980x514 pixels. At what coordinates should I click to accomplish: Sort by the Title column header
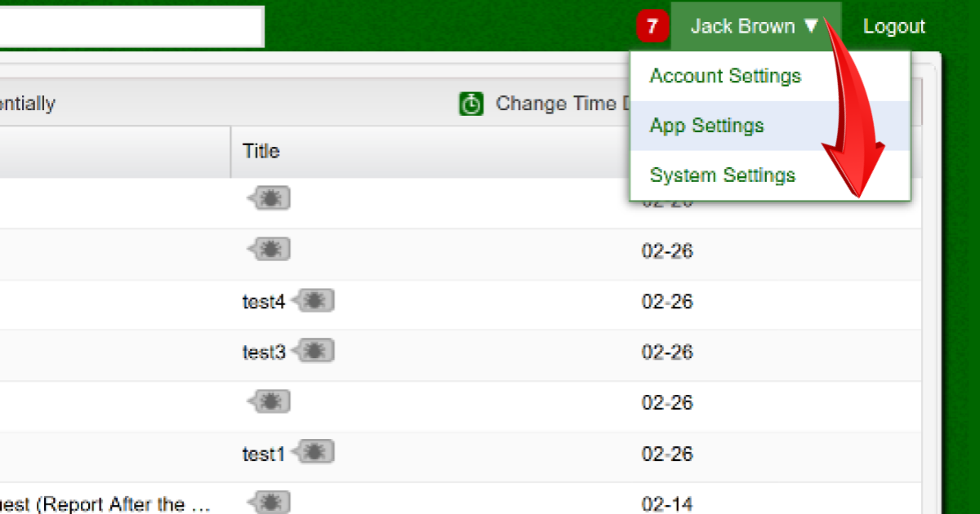click(261, 151)
